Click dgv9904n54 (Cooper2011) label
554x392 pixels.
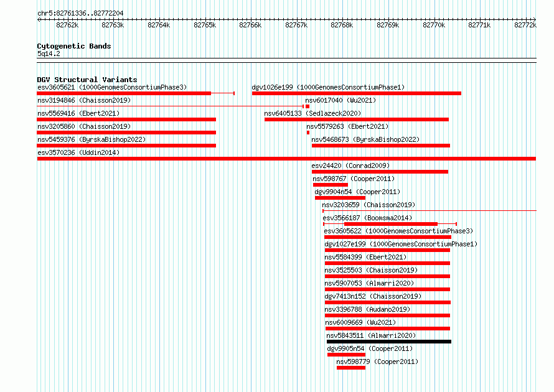[x=357, y=192]
